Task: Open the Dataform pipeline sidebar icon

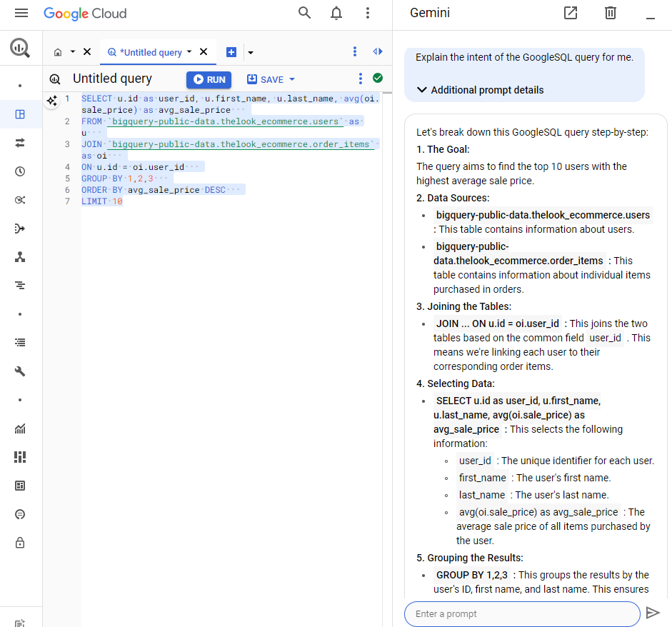Action: tap(20, 229)
